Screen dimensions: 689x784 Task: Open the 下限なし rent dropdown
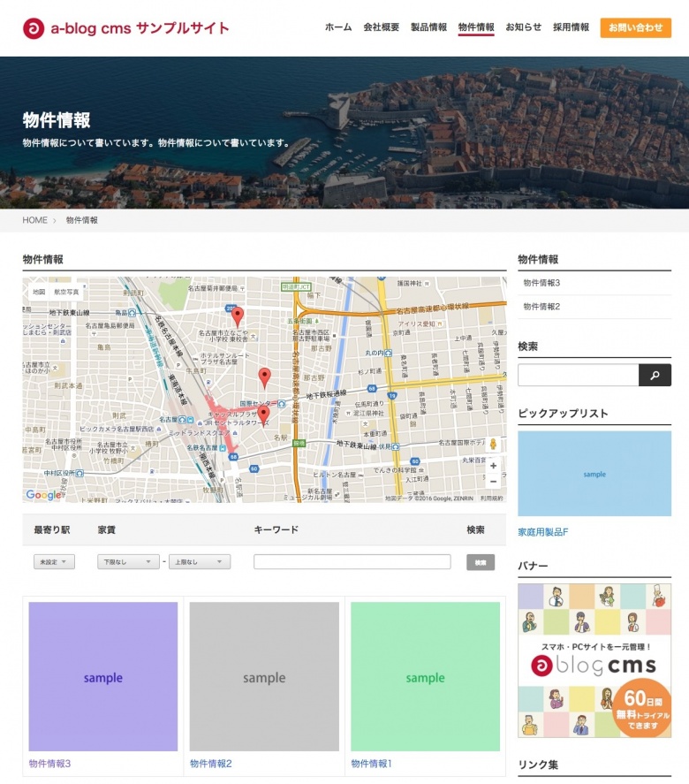click(x=128, y=562)
